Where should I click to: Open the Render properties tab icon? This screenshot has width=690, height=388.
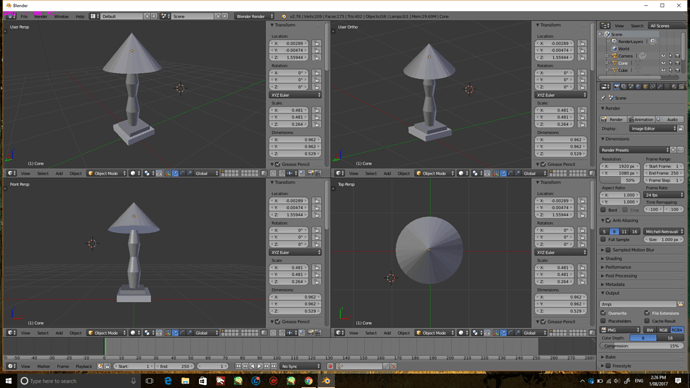click(x=617, y=87)
